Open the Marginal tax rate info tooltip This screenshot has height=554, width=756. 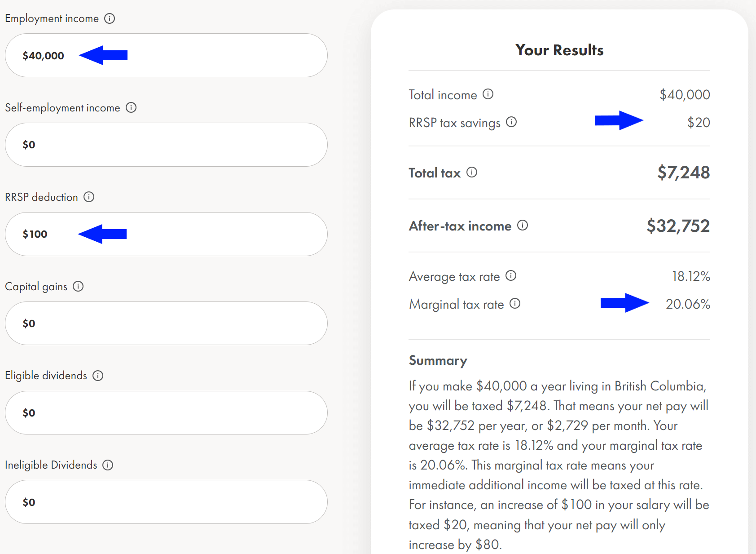[515, 304]
